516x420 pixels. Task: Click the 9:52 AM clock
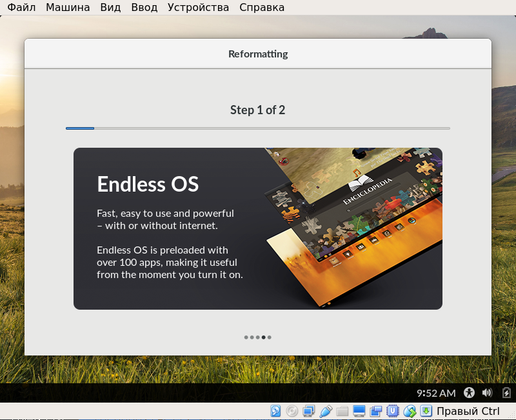click(436, 393)
